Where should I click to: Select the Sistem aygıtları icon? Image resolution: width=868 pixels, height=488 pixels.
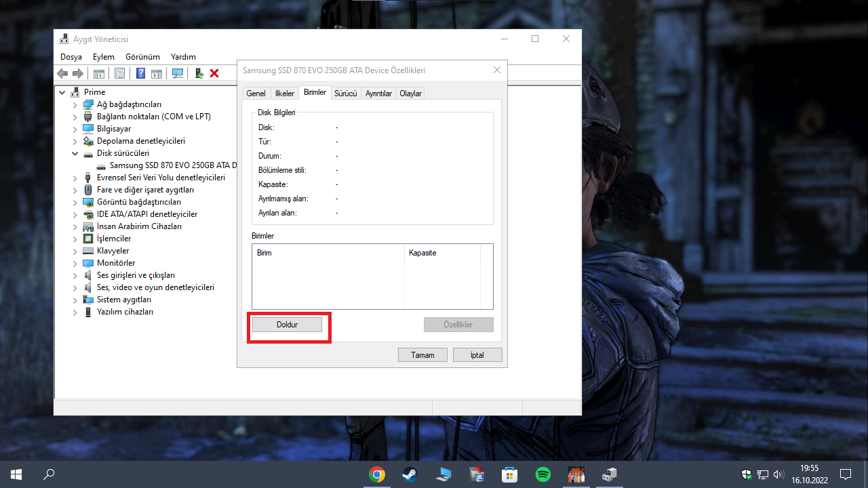pos(88,300)
